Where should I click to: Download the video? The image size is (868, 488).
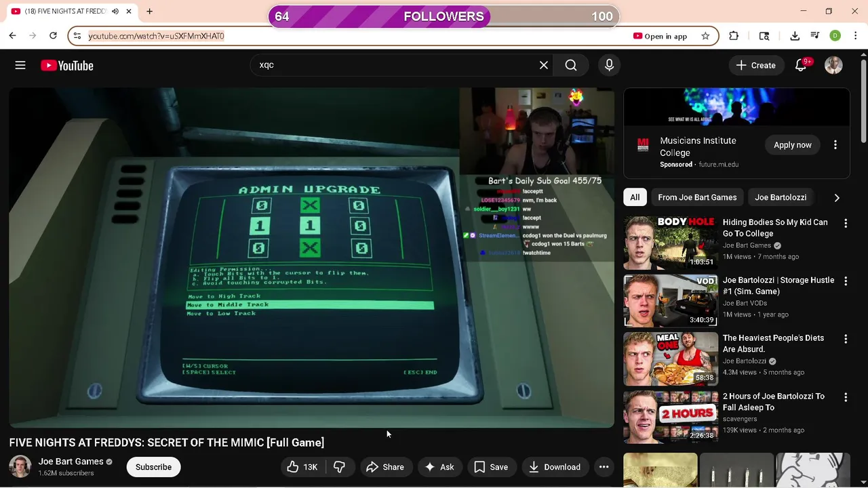click(555, 467)
